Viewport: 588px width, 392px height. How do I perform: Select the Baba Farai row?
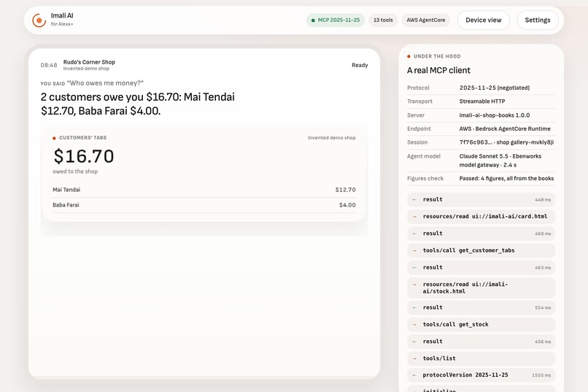pyautogui.click(x=204, y=205)
